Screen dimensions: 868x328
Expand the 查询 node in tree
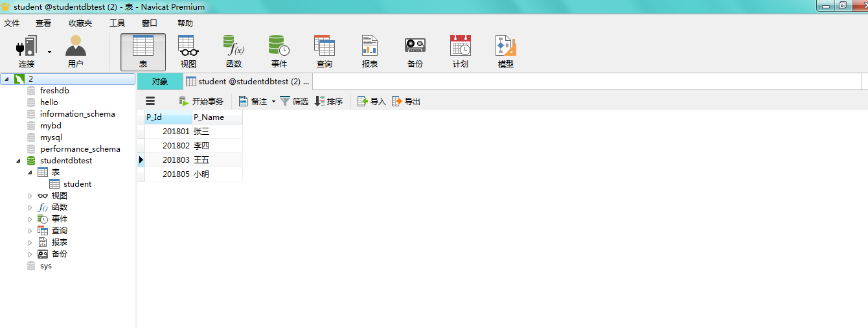[30, 231]
